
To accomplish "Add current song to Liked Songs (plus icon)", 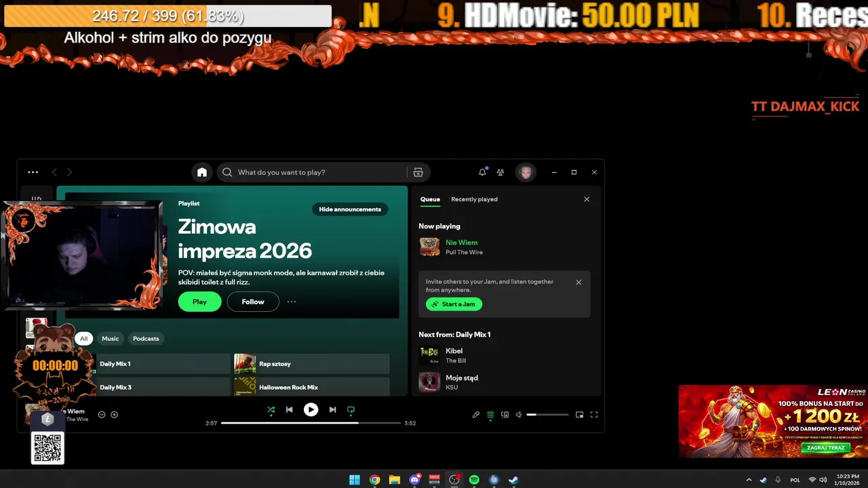I will coord(114,415).
